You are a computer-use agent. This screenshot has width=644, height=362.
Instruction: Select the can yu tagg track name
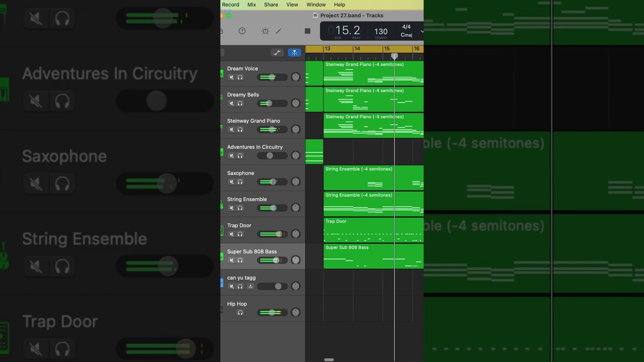(x=242, y=278)
